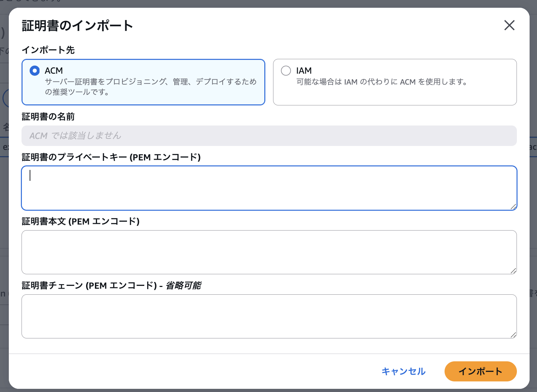This screenshot has width=537, height=392.
Task: Focus the 証明書のプライベートキー text area
Action: point(268,188)
